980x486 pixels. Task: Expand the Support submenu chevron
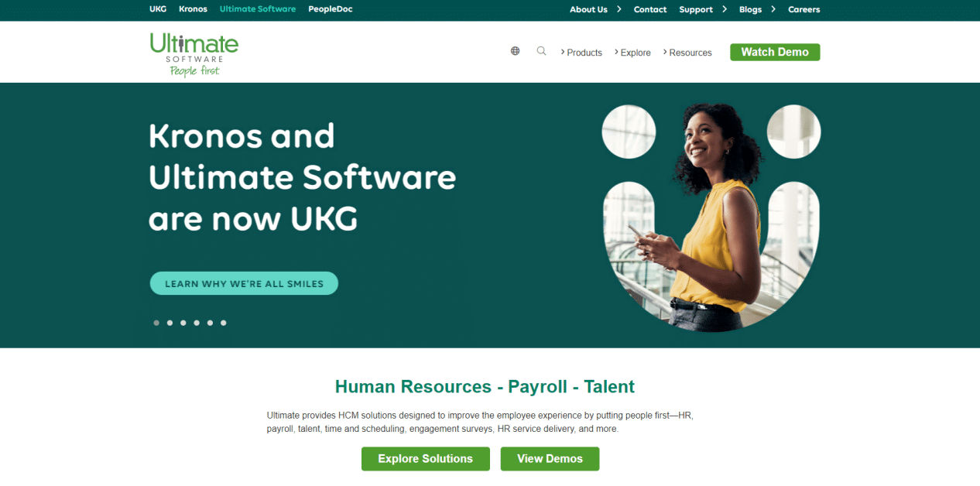pos(724,9)
